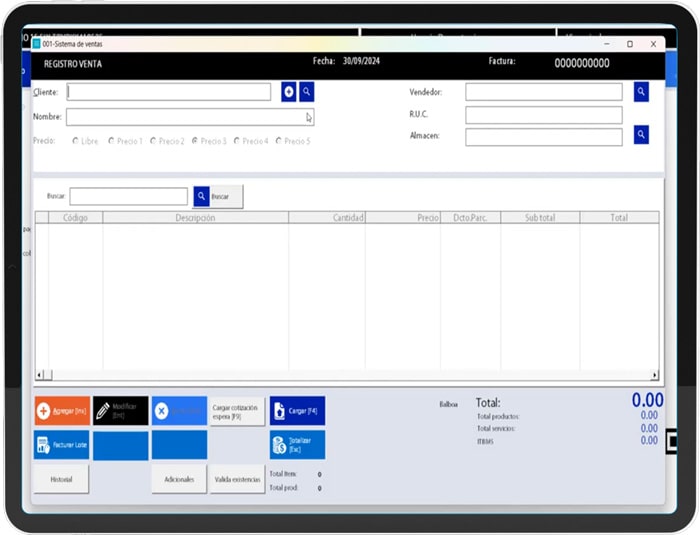Click the date 30/09/2024
Viewport: 700px width, 535px height.
point(361,61)
